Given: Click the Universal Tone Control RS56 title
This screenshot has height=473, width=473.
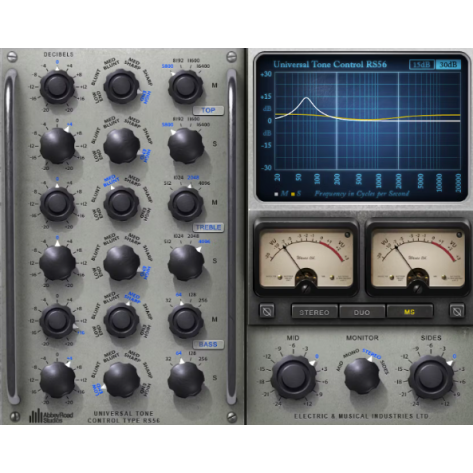Looking at the screenshot, I should (330, 65).
